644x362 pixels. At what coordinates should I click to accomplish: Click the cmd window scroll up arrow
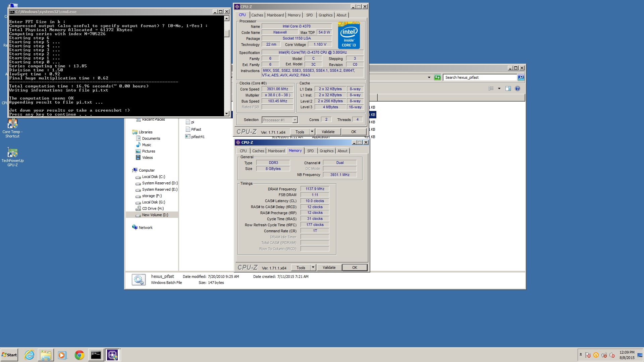(227, 18)
